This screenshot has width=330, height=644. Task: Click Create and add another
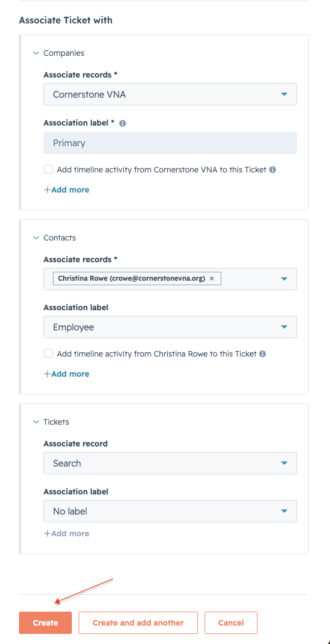(138, 623)
